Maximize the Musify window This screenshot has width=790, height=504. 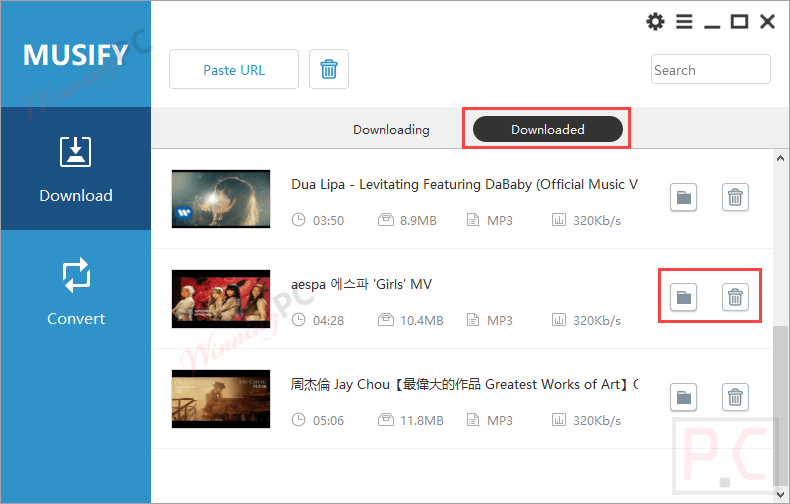(x=740, y=22)
